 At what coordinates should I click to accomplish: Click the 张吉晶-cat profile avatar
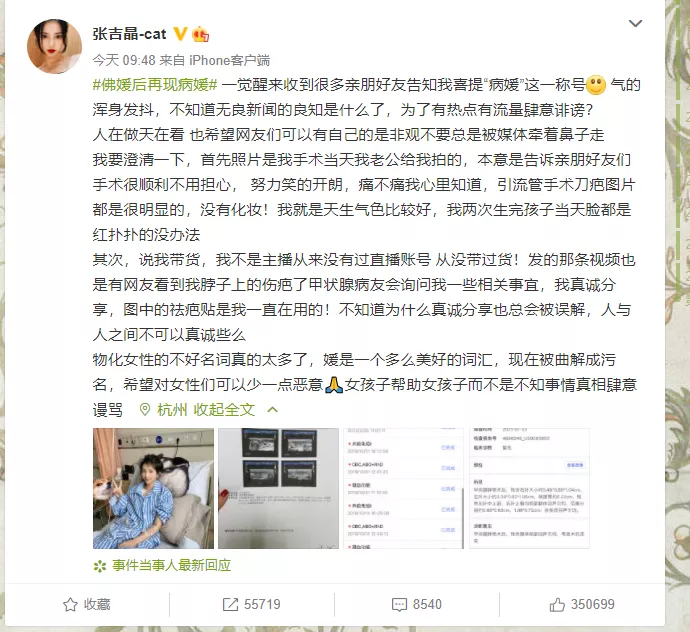click(55, 46)
